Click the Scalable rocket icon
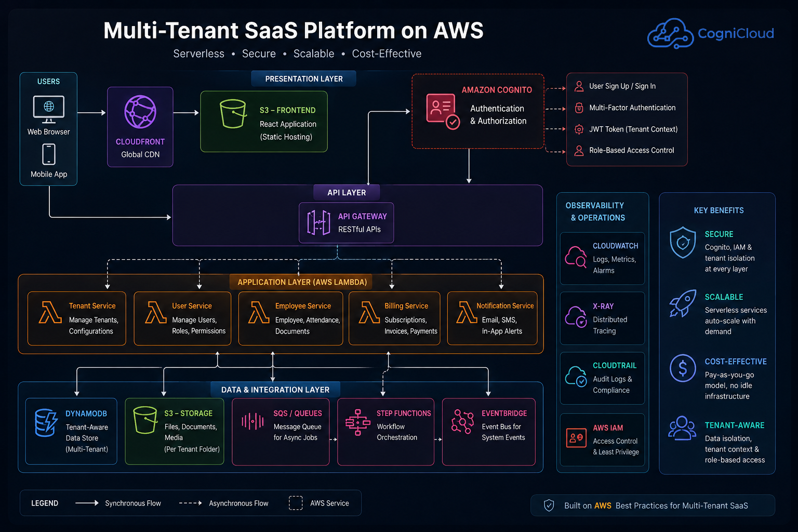Image resolution: width=798 pixels, height=532 pixels. pyautogui.click(x=683, y=303)
